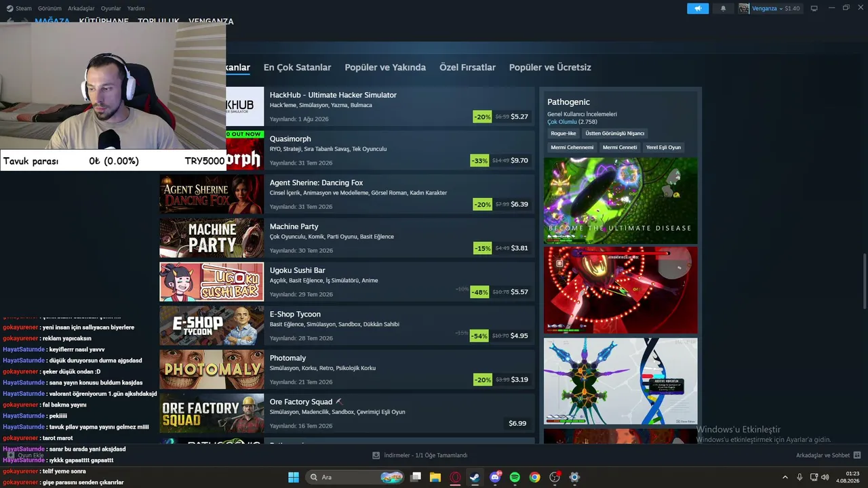
Task: Click the Photomaly $3.19 price
Action: click(519, 380)
